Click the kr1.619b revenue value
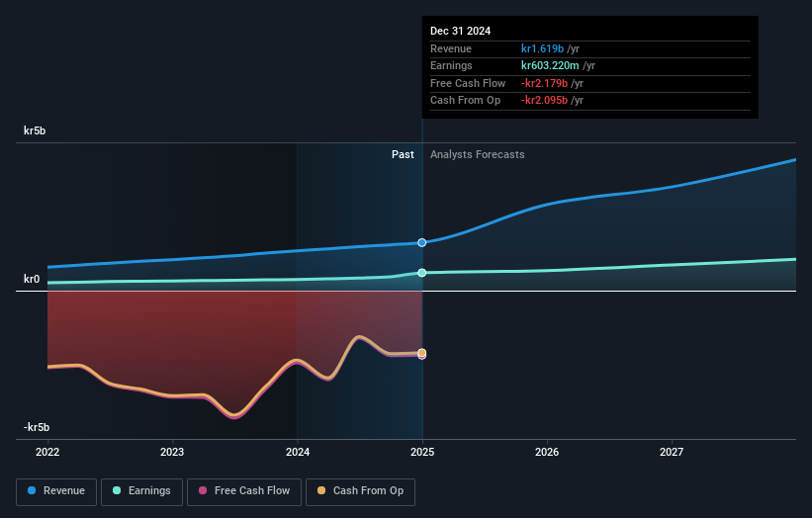Screen dimensions: 812x518 (542, 48)
